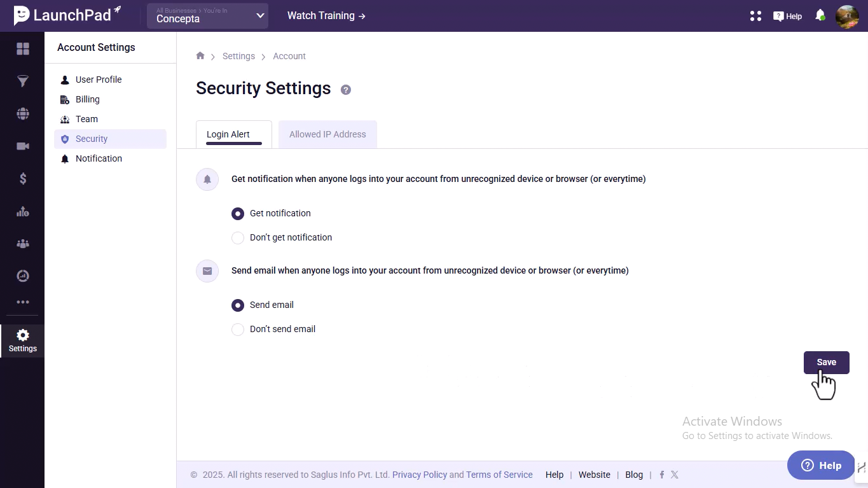868x488 pixels.
Task: Open the notifications bell in header
Action: 820,15
